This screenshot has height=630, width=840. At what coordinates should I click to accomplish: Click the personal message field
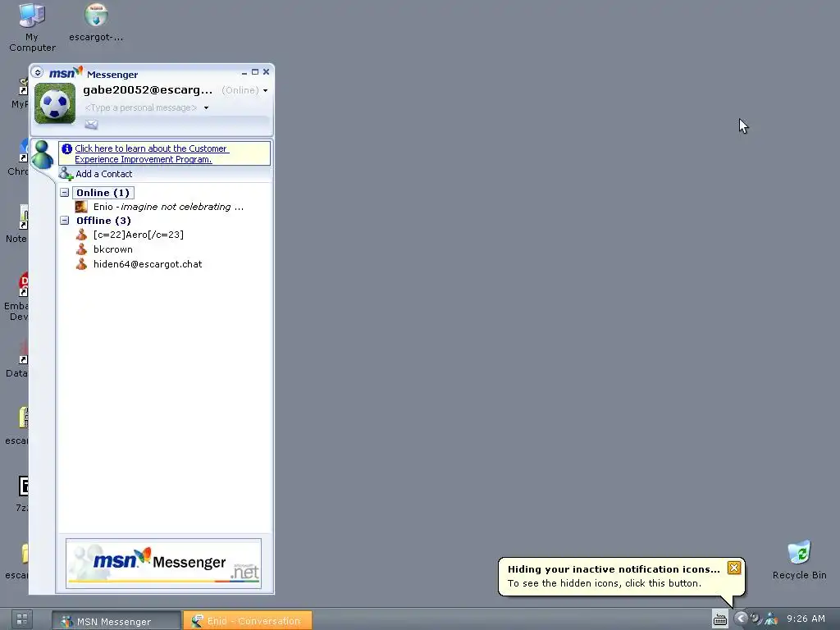(141, 107)
